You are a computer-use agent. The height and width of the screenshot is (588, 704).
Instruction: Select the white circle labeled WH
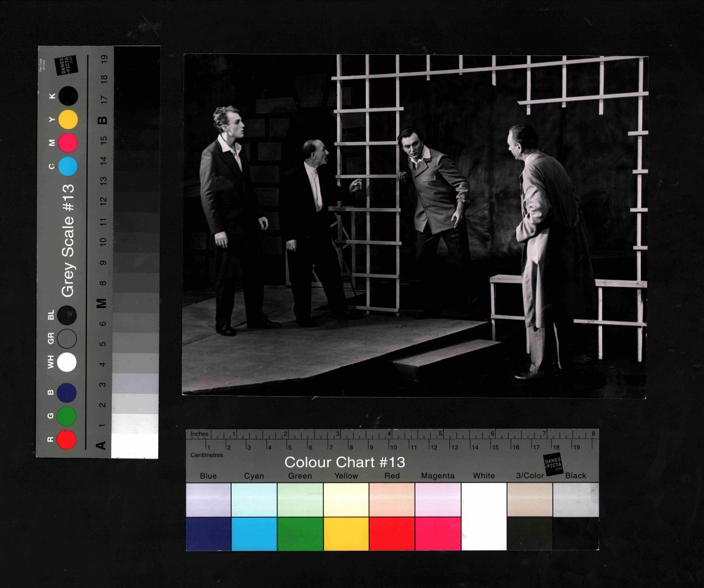67,362
